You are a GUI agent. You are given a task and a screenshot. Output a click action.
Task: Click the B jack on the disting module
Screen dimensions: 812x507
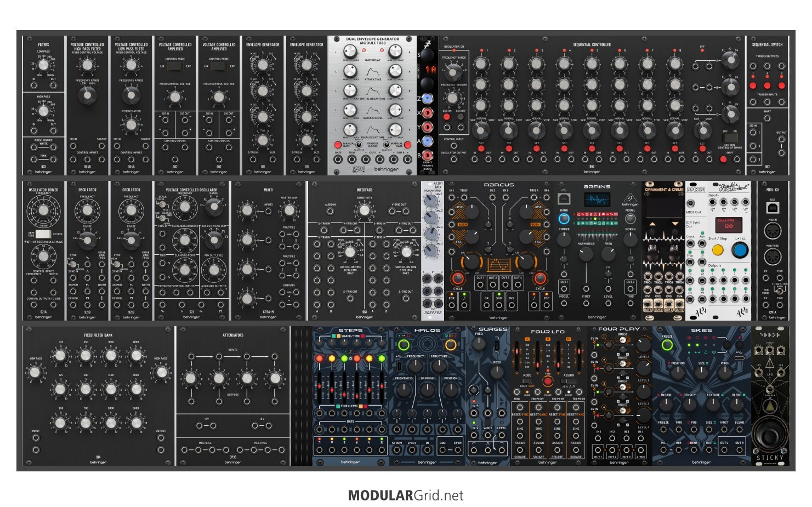427,155
